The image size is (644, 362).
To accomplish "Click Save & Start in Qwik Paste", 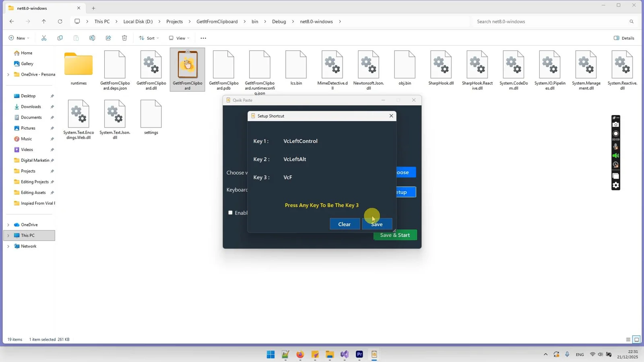I will tap(395, 235).
